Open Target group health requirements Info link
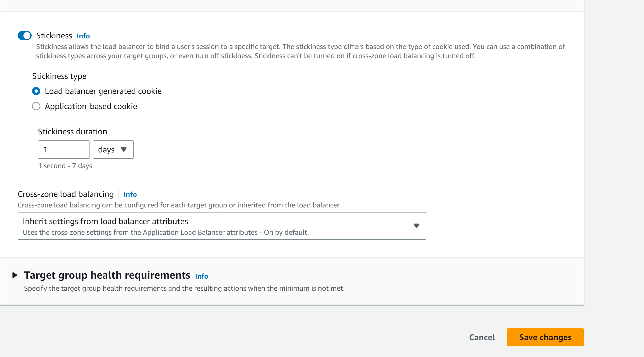Viewport: 644px width, 357px height. coord(201,276)
